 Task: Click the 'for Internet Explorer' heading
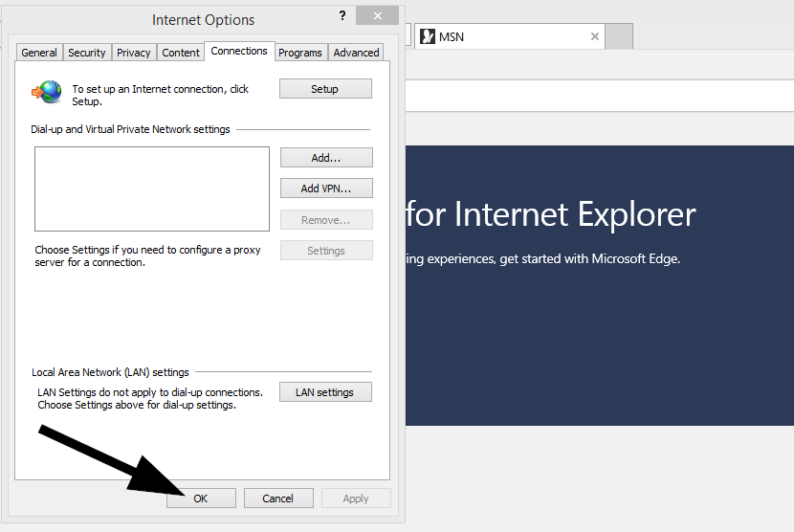(551, 214)
